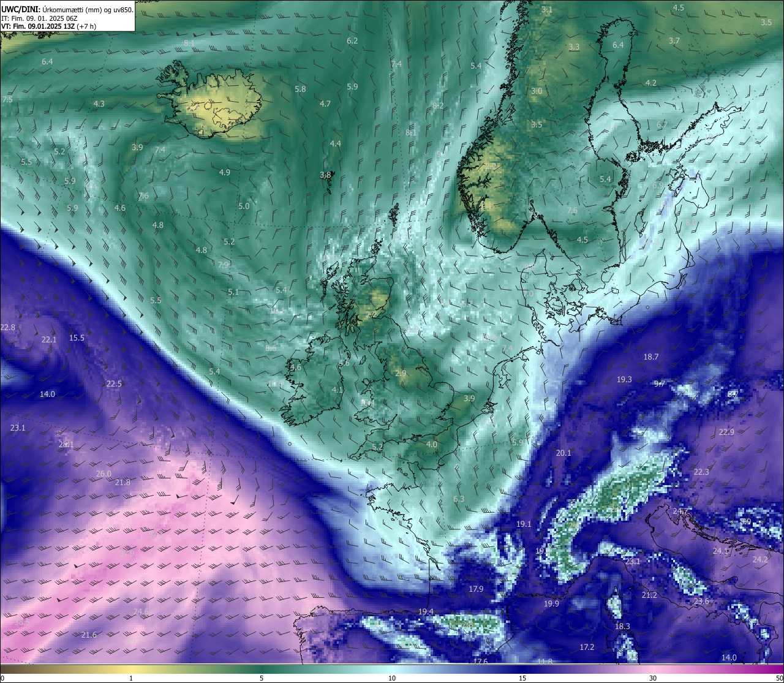Click the 19.4 value near the Pyrenees
Image resolution: width=784 pixels, height=683 pixels.
coord(426,612)
